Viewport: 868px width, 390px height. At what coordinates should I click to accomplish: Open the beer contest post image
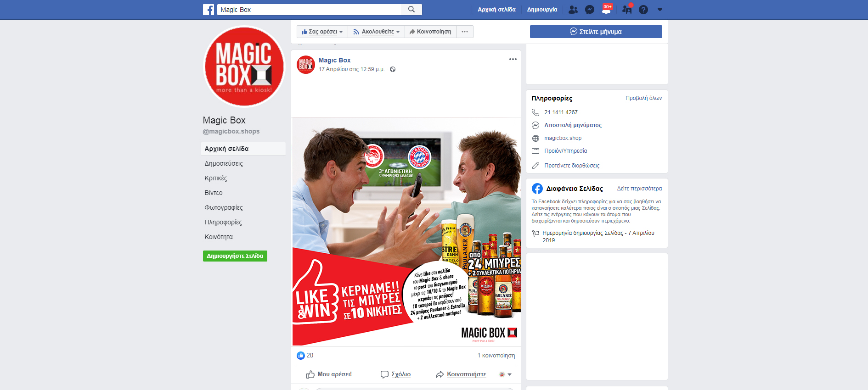point(406,232)
